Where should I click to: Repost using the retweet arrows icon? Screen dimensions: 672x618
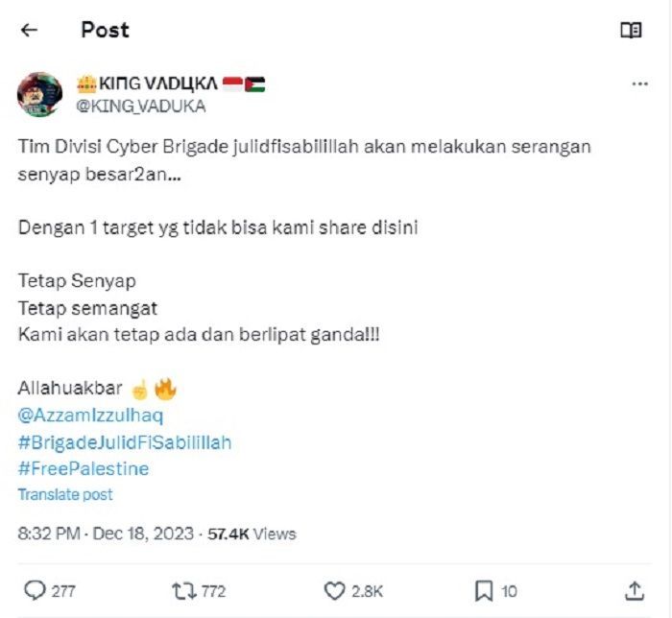click(x=184, y=590)
